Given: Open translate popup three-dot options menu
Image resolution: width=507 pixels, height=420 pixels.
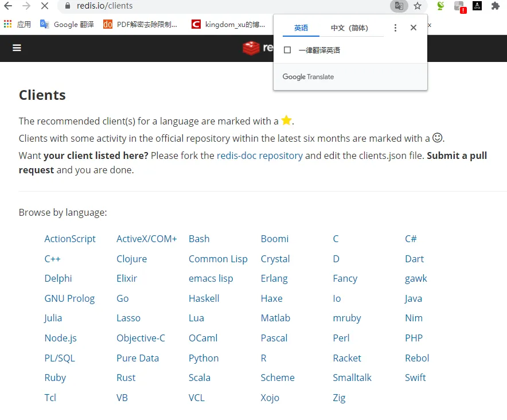Looking at the screenshot, I should [395, 28].
